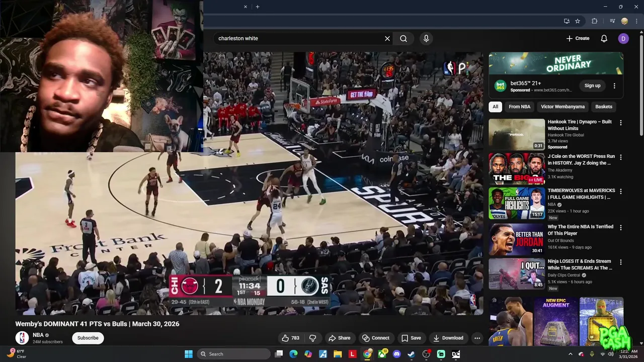Select the All filter chip

pos(495,107)
